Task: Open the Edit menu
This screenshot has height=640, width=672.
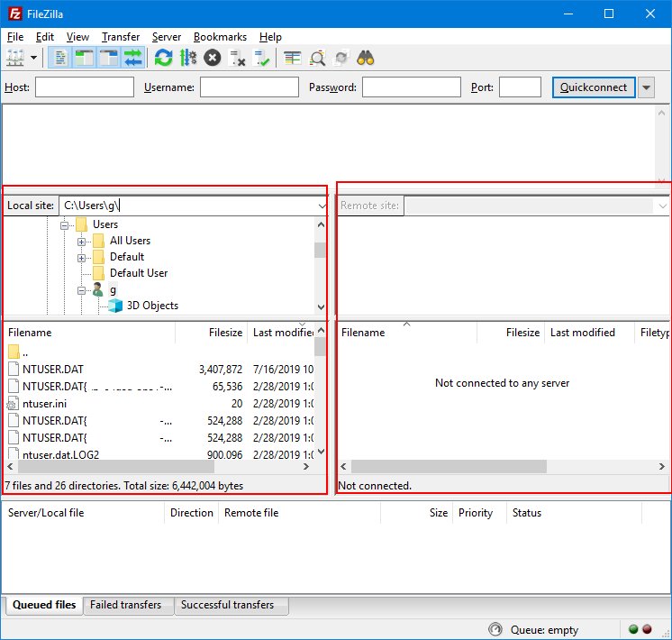Action: (45, 37)
